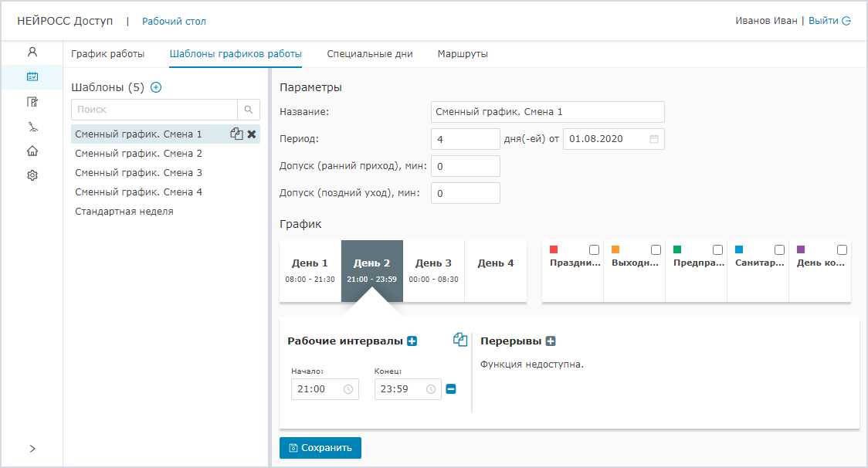Open time picker for Начало field

[x=348, y=389]
